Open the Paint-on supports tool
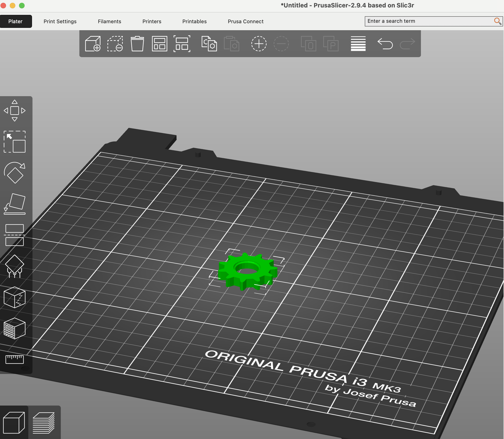This screenshot has height=439, width=504. pyautogui.click(x=15, y=266)
